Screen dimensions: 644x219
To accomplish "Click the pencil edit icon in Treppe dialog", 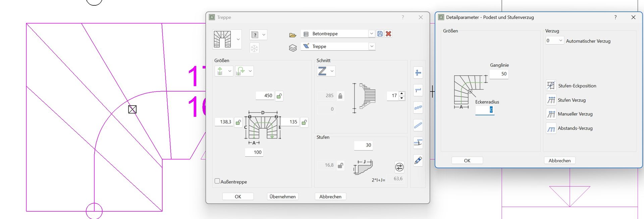I will 418,160.
